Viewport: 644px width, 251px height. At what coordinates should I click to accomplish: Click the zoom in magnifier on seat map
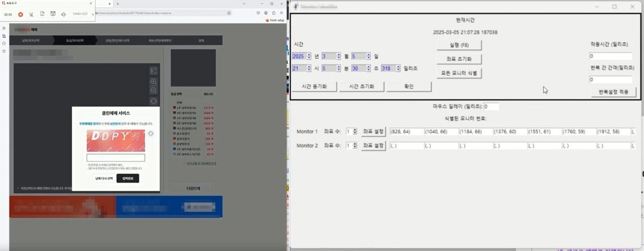153,81
